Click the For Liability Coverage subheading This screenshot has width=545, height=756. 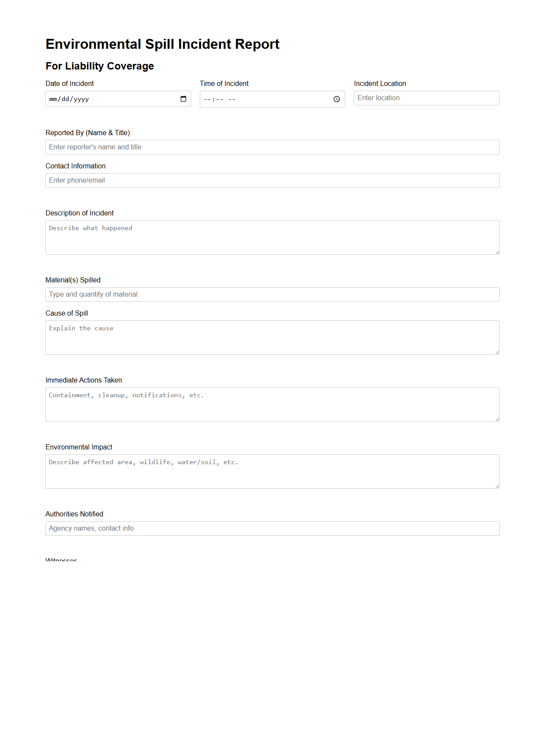click(x=100, y=66)
